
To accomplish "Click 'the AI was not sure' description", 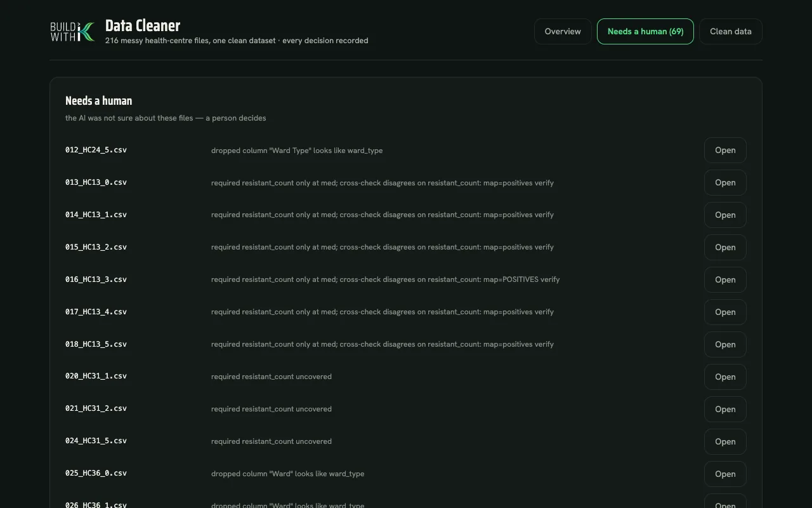I will [x=166, y=118].
